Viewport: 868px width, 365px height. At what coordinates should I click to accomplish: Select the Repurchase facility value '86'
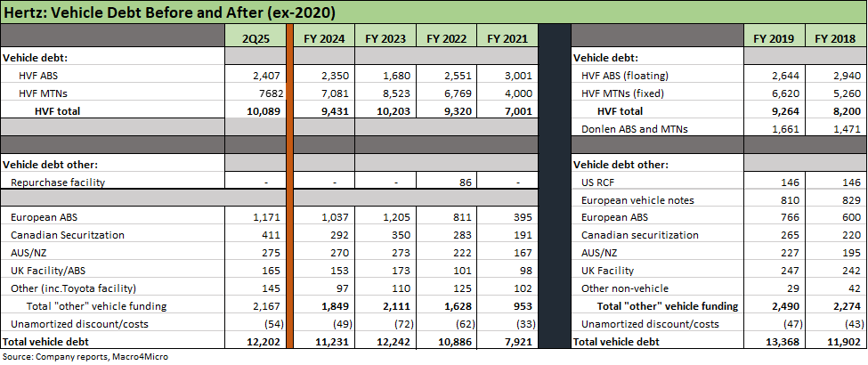click(465, 182)
